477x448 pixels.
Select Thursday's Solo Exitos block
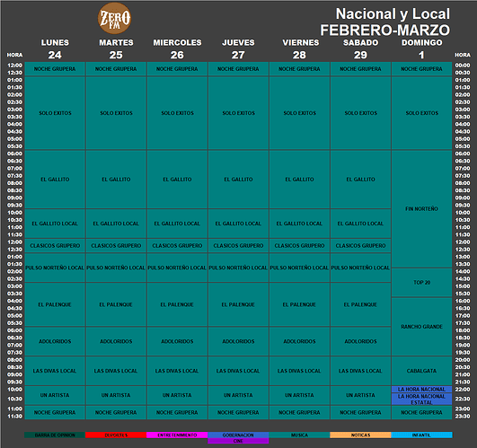point(238,113)
